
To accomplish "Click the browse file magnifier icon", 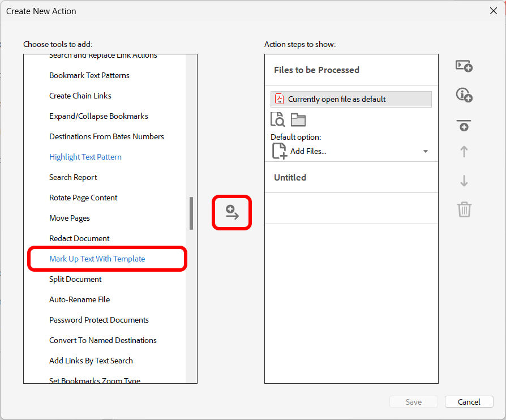I will tap(277, 119).
